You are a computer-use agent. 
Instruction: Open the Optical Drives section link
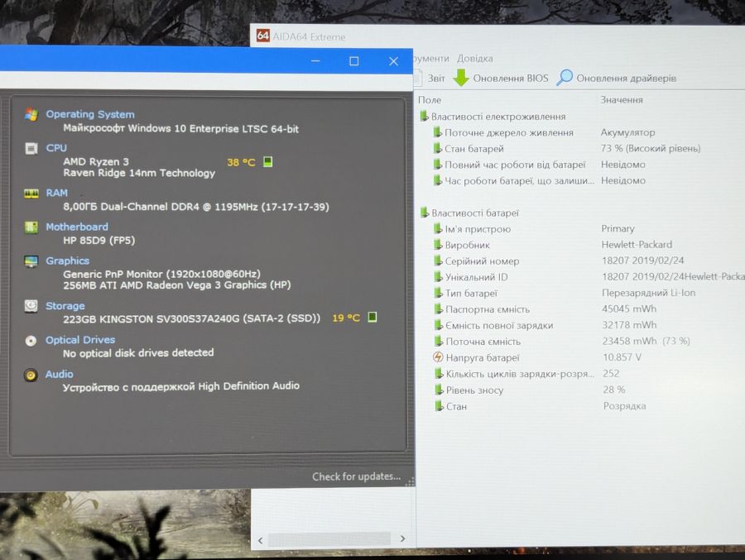(x=80, y=340)
